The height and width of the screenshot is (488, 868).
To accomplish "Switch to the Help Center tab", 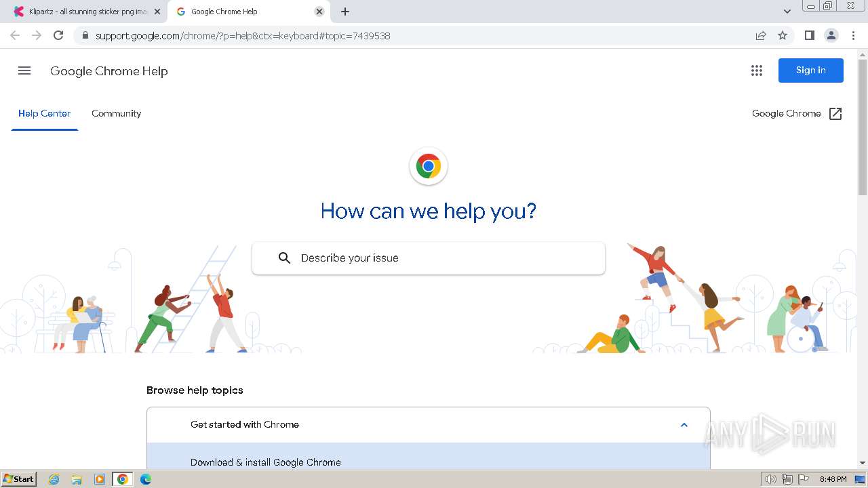I will click(x=45, y=113).
